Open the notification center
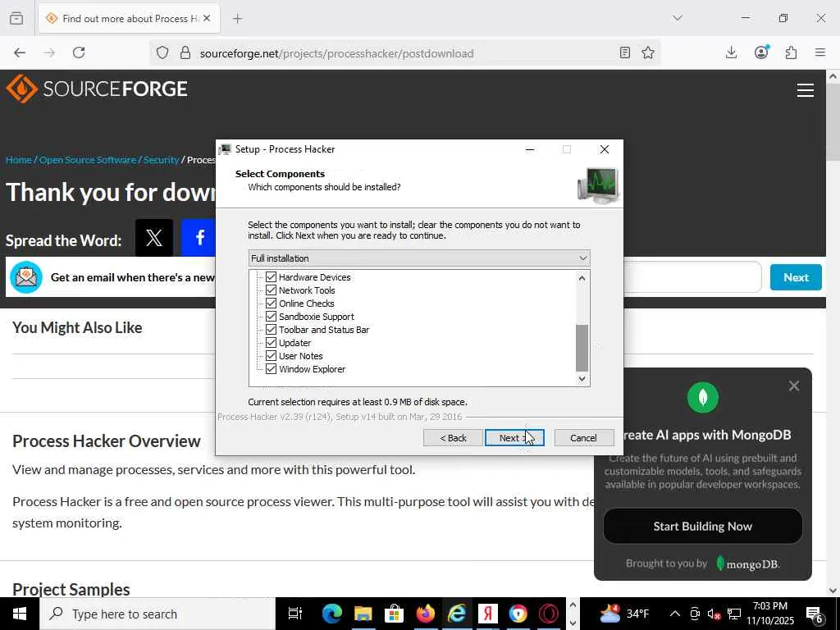The width and height of the screenshot is (840, 630). point(815,614)
